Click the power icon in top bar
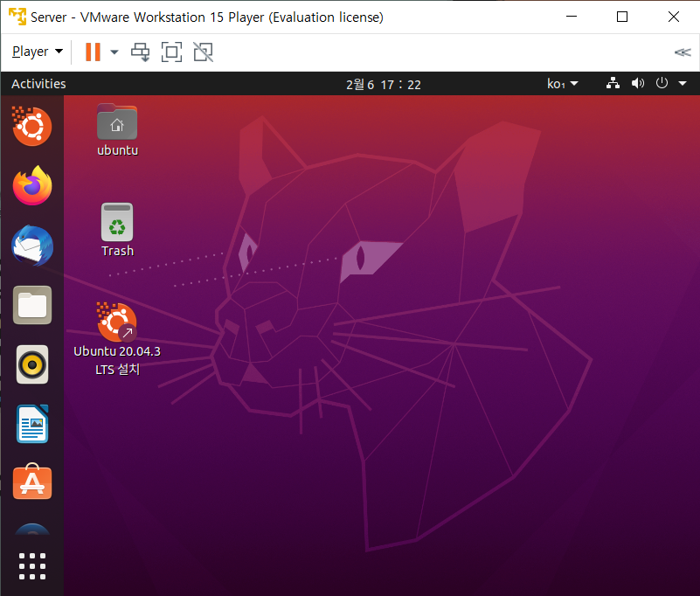700x596 pixels. click(x=662, y=83)
